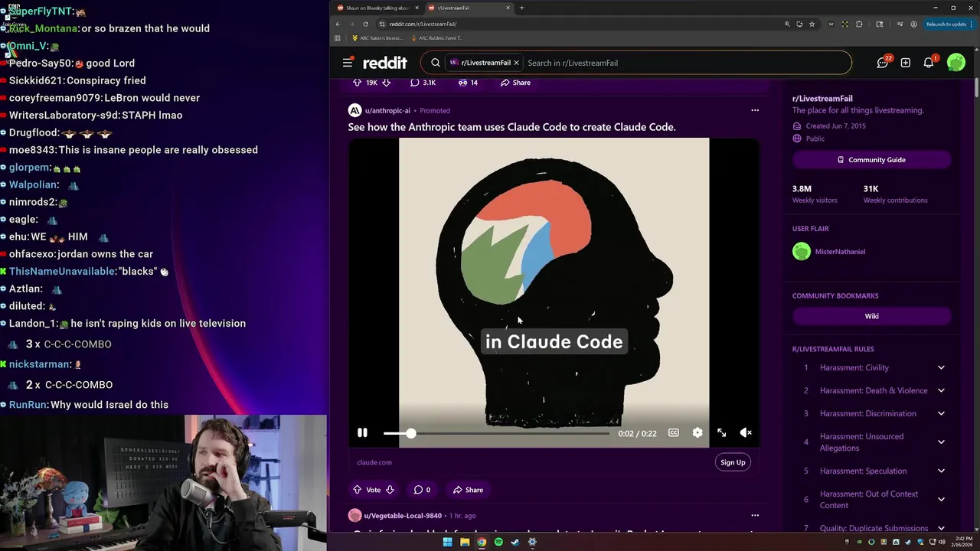Open a new browser tab
The width and height of the screenshot is (980, 551).
521,8
